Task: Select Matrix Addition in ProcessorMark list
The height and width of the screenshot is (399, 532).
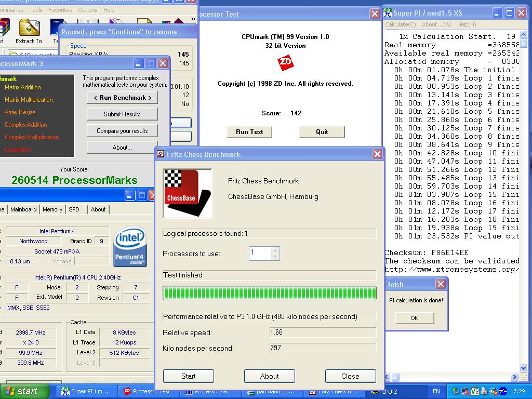Action: click(23, 87)
